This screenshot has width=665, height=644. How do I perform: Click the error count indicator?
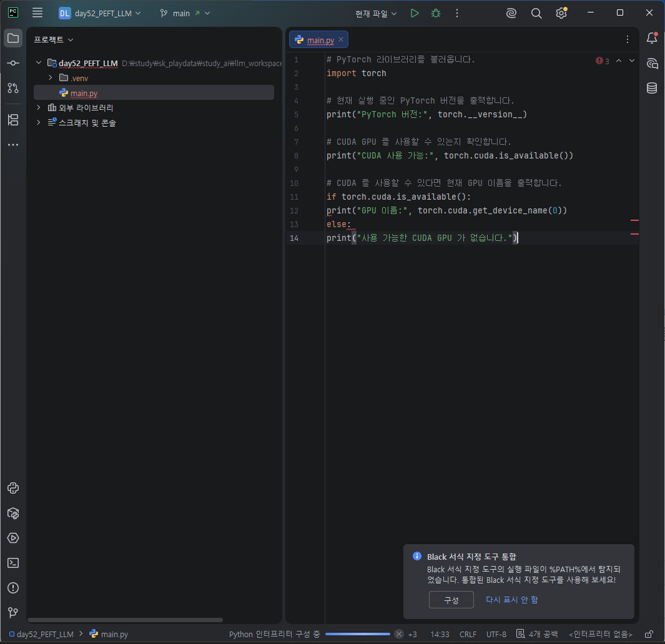(x=603, y=61)
